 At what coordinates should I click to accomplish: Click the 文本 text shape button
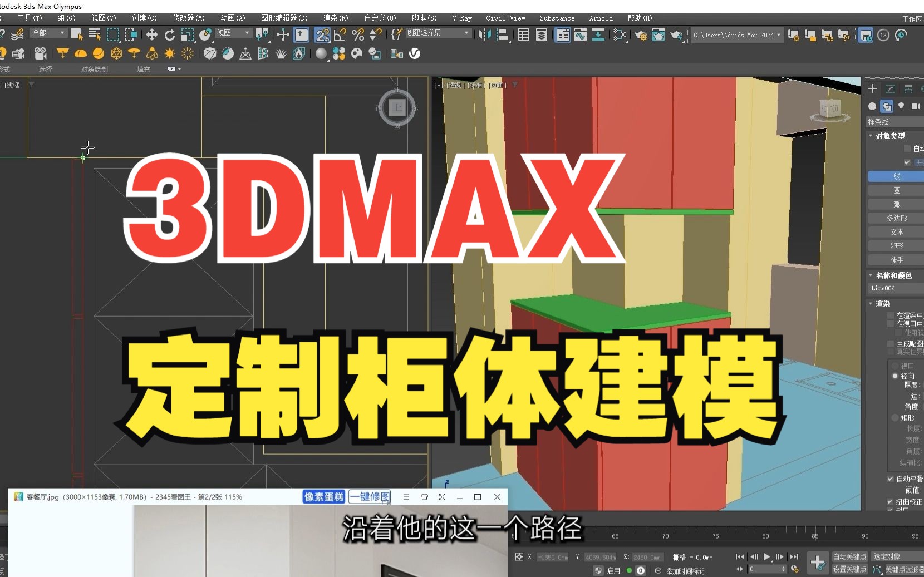tap(896, 232)
